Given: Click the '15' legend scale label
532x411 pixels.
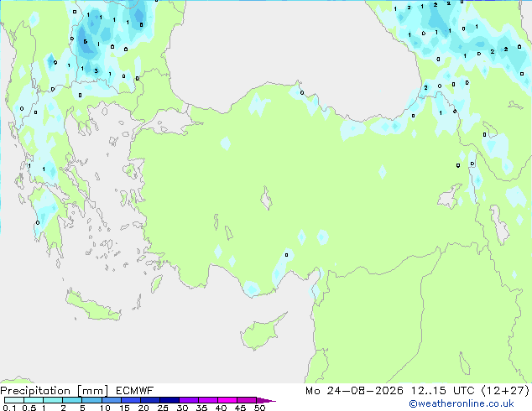Looking at the screenshot, I should (x=124, y=408).
